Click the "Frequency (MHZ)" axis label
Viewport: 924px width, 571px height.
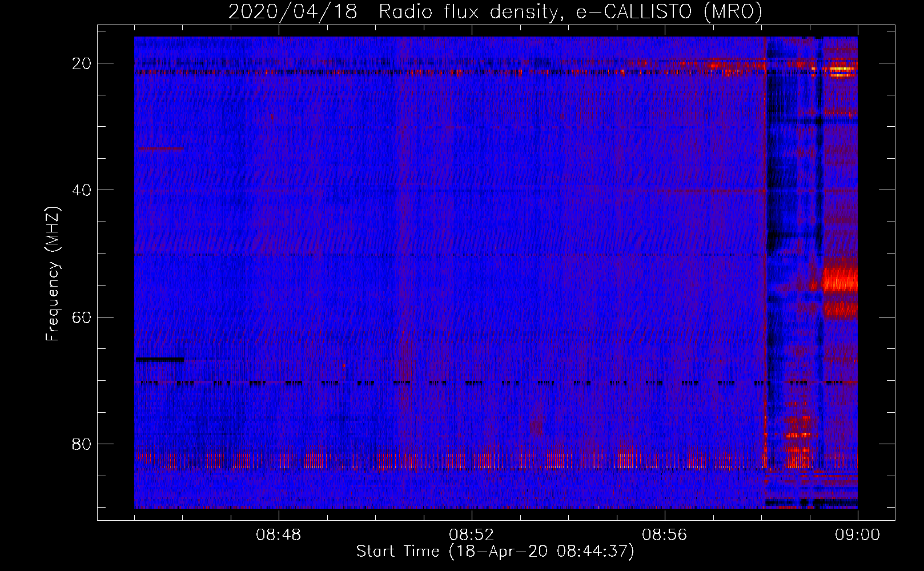[53, 274]
